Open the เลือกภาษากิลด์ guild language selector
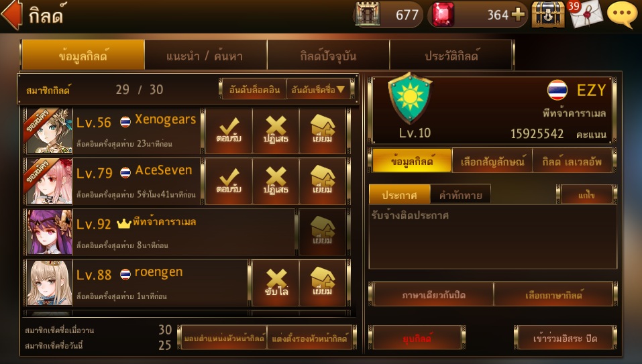Viewport: 642px width, 364px height. [x=553, y=294]
